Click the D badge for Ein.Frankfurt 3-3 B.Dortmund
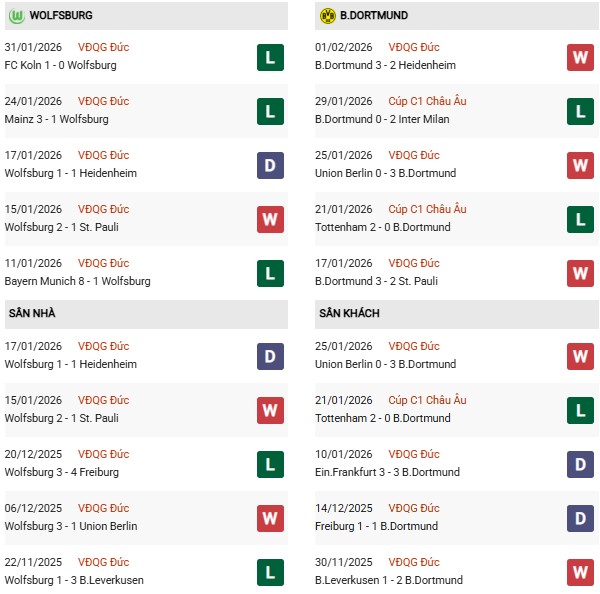 point(581,464)
